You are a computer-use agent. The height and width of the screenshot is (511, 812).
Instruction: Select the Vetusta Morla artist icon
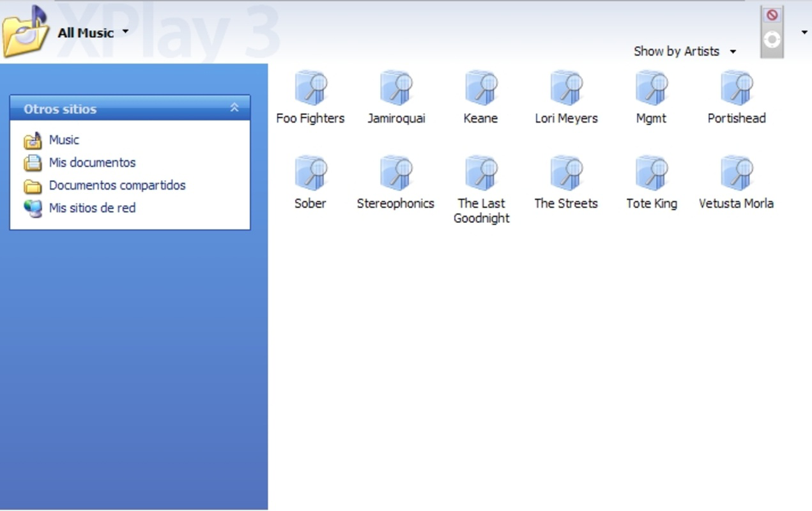pyautogui.click(x=737, y=174)
